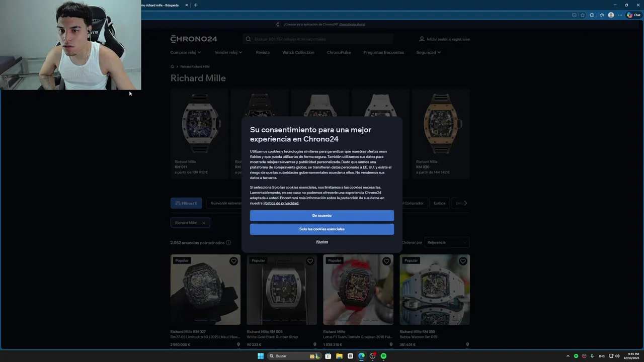644x362 pixels.
Task: Click the breadcrumb home icon
Action: tap(173, 66)
